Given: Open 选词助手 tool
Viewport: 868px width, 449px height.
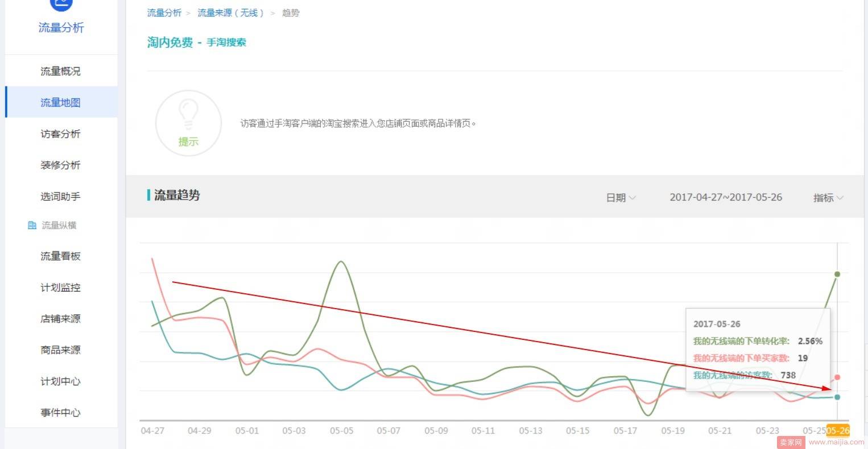Looking at the screenshot, I should pyautogui.click(x=60, y=196).
